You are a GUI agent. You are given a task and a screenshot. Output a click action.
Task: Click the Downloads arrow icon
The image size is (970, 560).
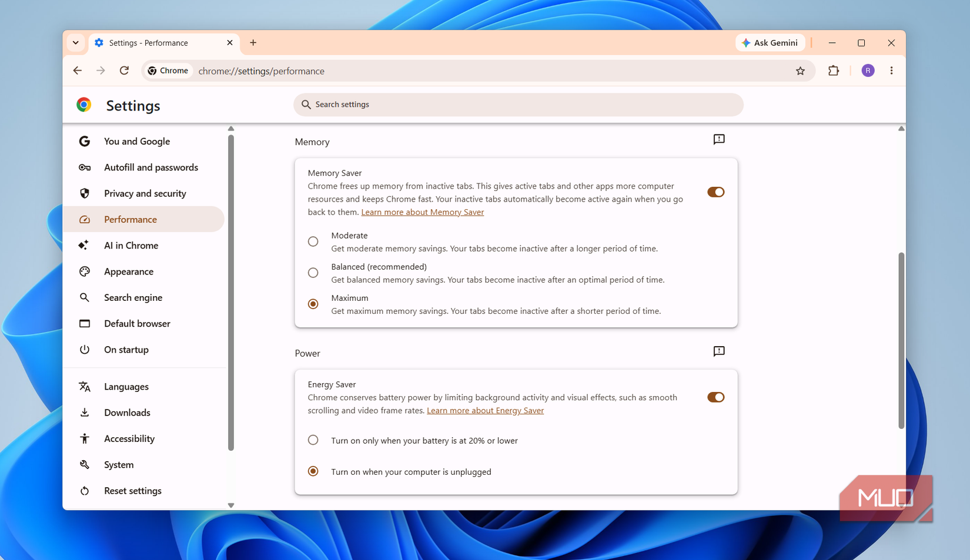pos(85,413)
